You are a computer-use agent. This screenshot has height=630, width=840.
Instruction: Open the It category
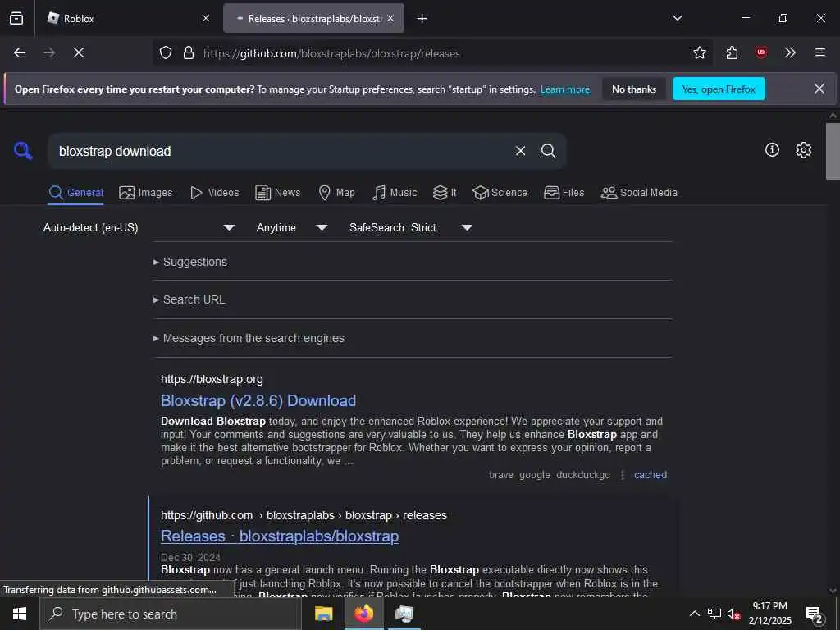[445, 193]
